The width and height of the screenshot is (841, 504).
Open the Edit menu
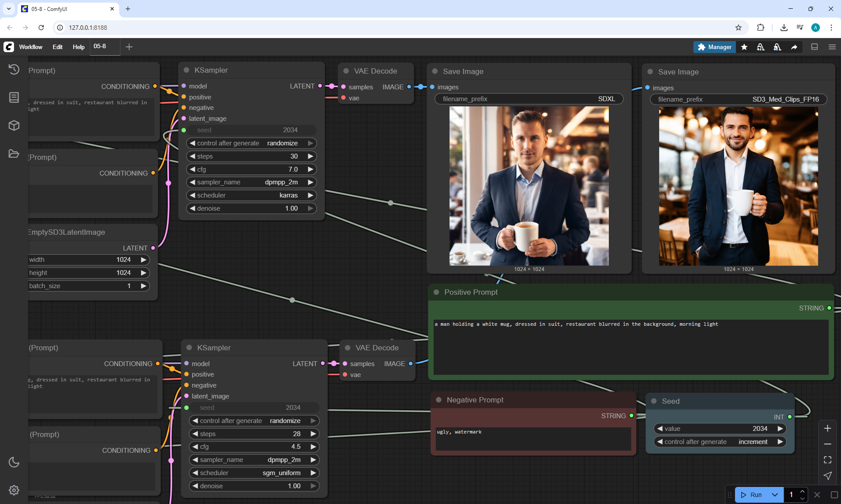(x=57, y=47)
